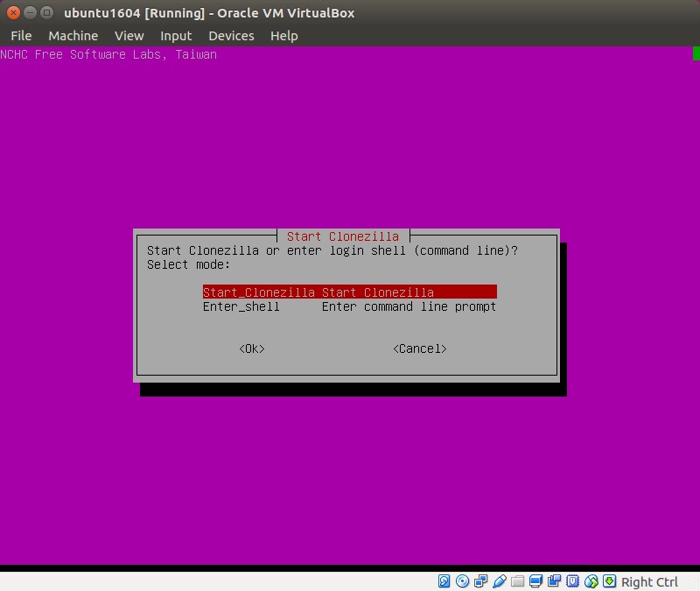This screenshot has width=700, height=591.
Task: Click the shared folders status icon
Action: coord(518,581)
